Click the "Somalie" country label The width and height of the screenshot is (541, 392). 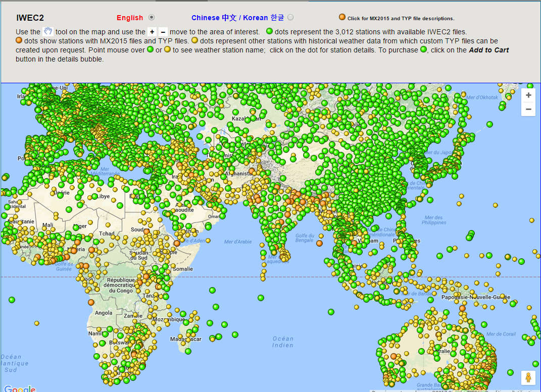click(x=183, y=269)
